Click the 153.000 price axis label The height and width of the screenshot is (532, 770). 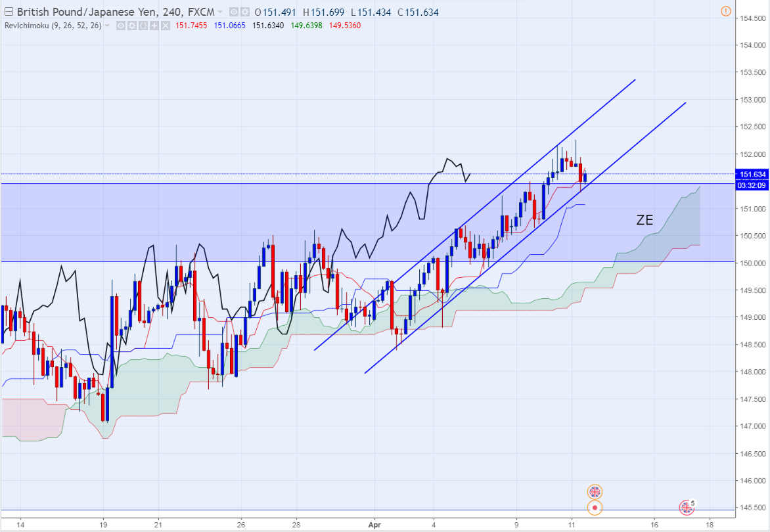[753, 100]
